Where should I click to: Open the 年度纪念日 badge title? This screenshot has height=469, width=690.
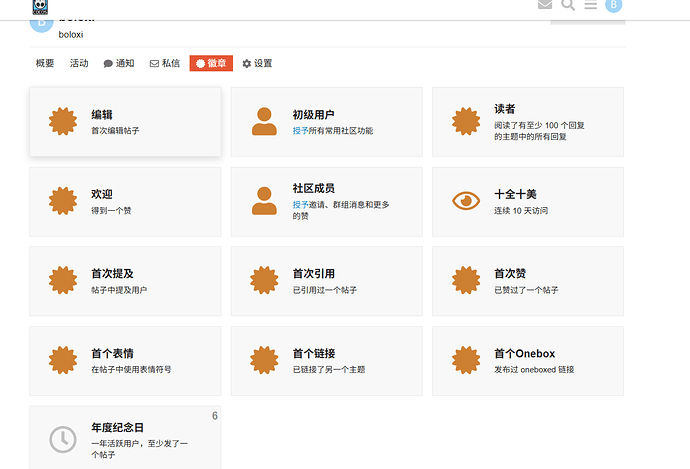tap(117, 428)
